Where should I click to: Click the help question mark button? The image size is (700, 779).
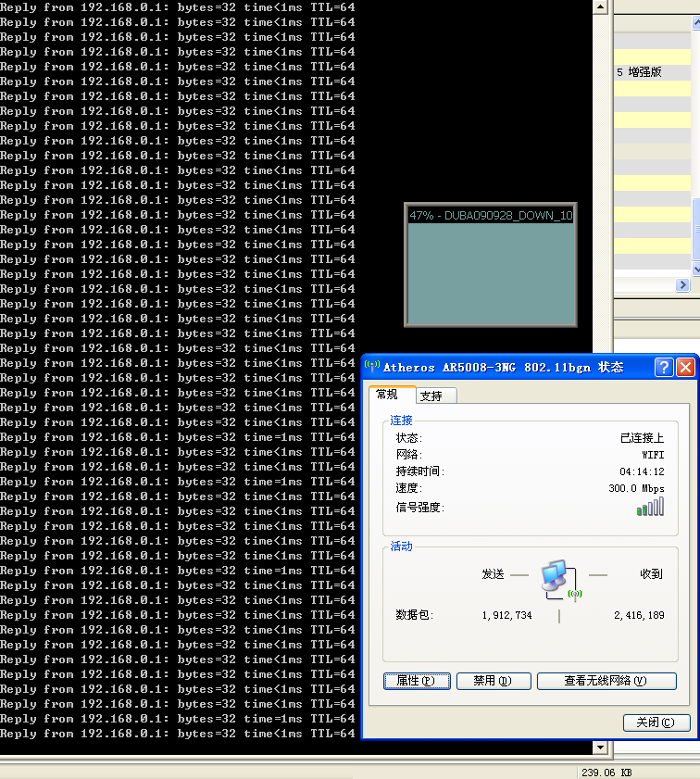(x=664, y=367)
